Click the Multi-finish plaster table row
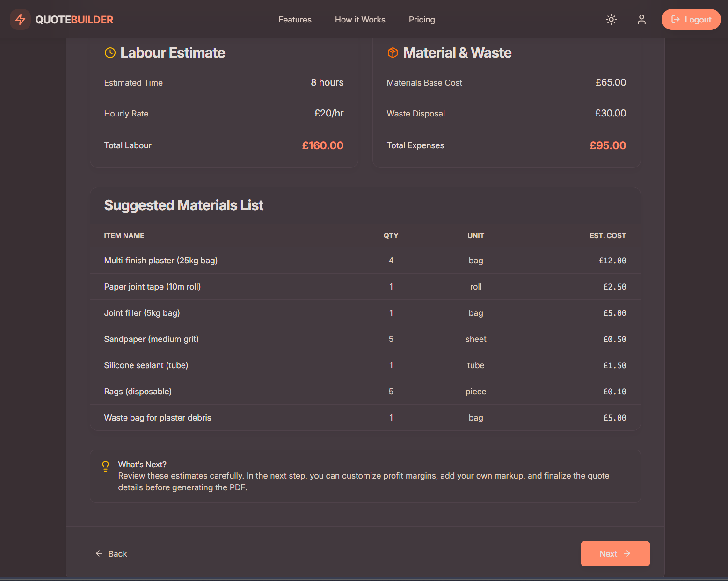Viewport: 728px width, 581px height. pos(365,261)
